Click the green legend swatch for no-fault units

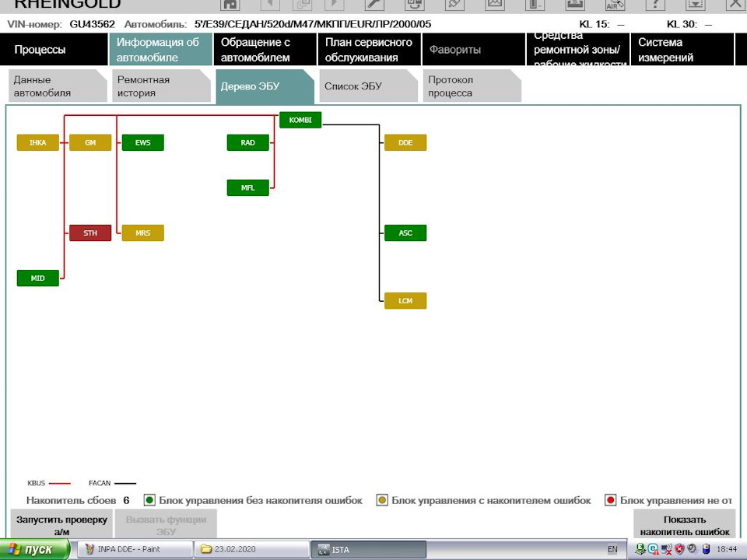point(149,500)
